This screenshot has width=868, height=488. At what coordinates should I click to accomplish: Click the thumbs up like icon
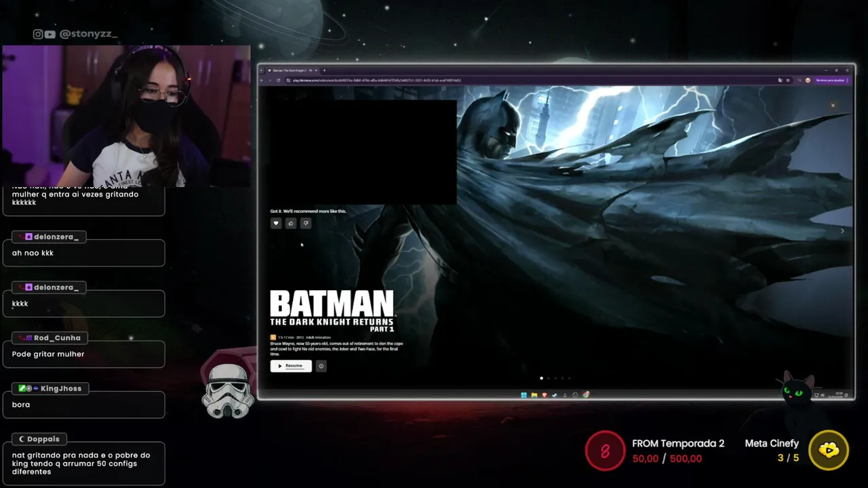291,223
